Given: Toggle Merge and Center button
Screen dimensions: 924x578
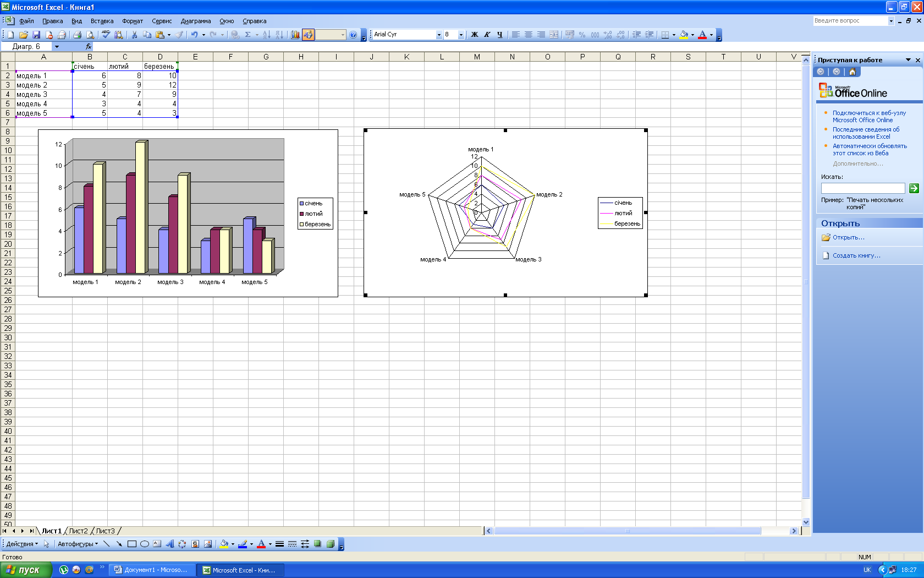Looking at the screenshot, I should coord(553,35).
